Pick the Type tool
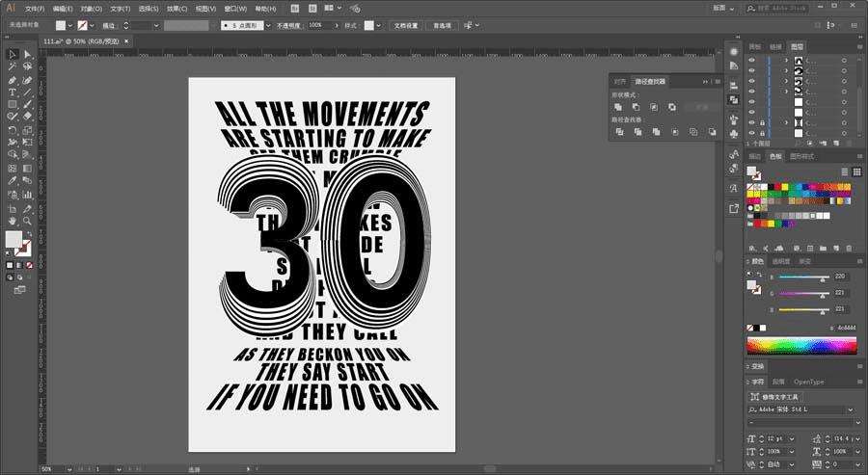The image size is (868, 475). tap(13, 92)
